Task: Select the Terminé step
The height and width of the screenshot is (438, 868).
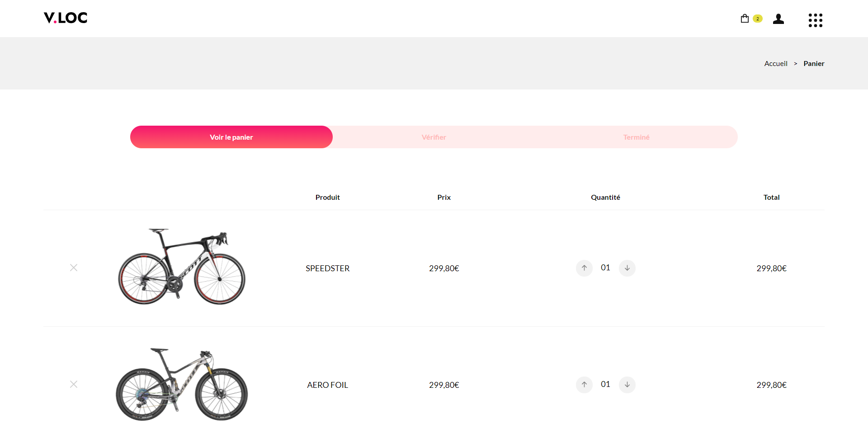Action: point(637,137)
